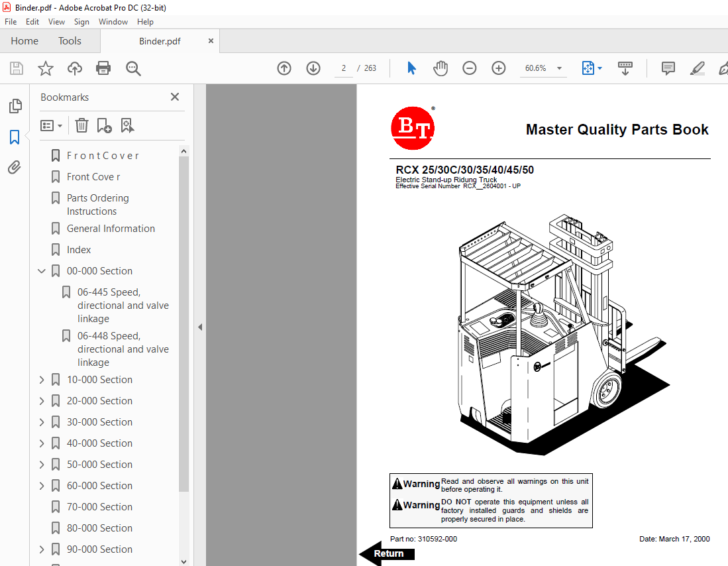Open the File menu
The image size is (728, 566).
[x=11, y=22]
